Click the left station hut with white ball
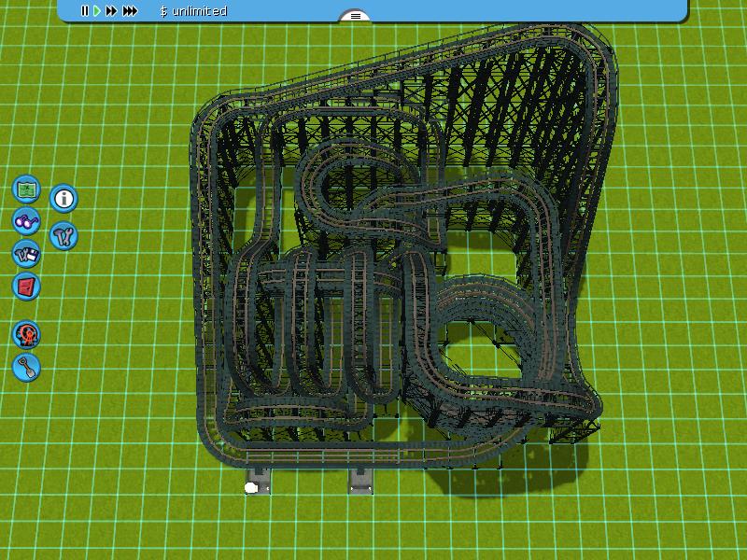 [258, 482]
